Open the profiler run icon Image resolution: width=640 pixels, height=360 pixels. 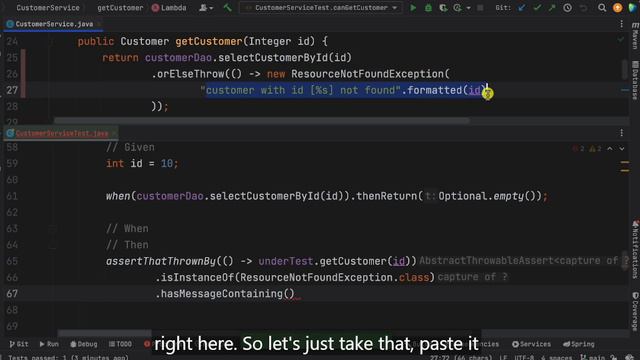pos(458,8)
